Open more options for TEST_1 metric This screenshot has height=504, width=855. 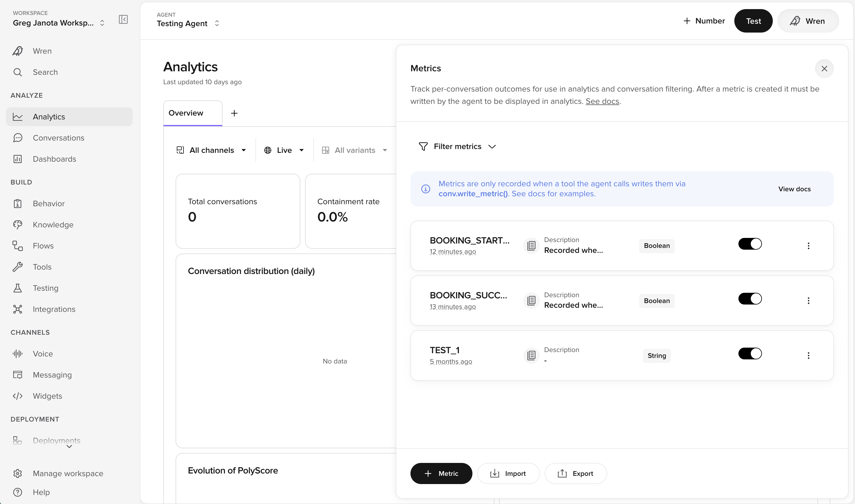[x=808, y=356]
